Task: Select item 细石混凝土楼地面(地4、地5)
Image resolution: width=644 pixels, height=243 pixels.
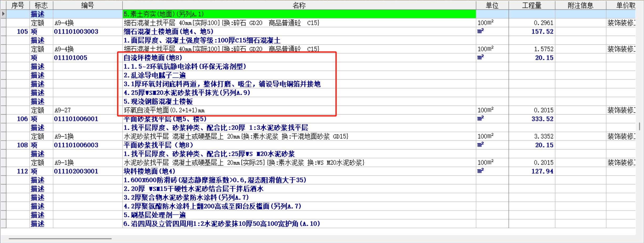Action: pos(168,32)
